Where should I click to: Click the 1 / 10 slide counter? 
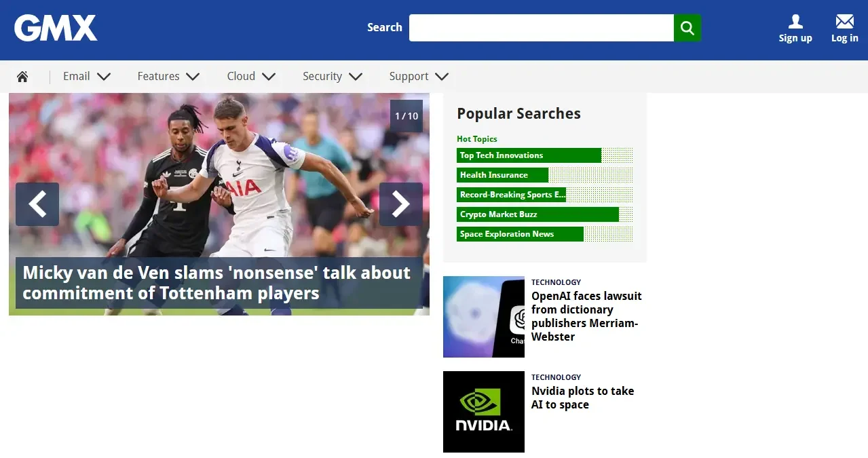407,116
